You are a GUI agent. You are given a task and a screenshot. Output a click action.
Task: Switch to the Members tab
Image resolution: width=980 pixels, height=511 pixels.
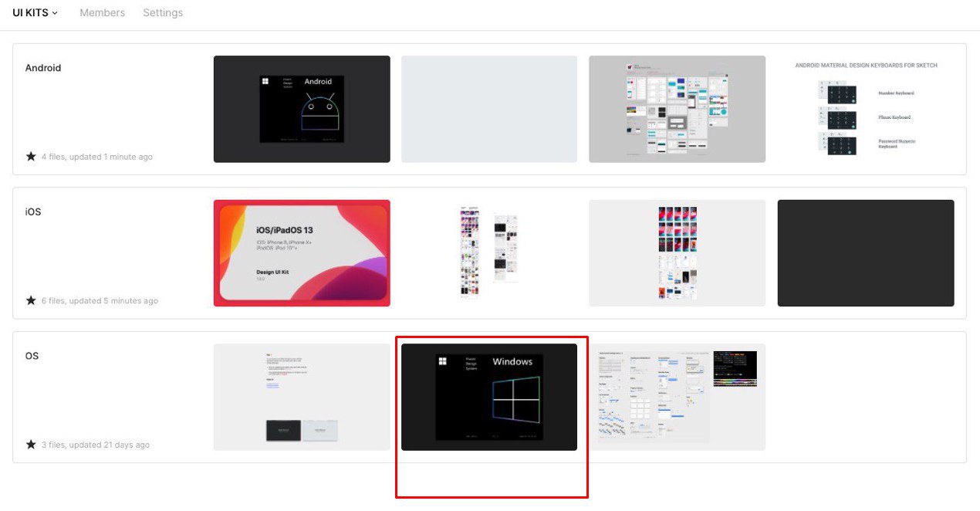(102, 13)
